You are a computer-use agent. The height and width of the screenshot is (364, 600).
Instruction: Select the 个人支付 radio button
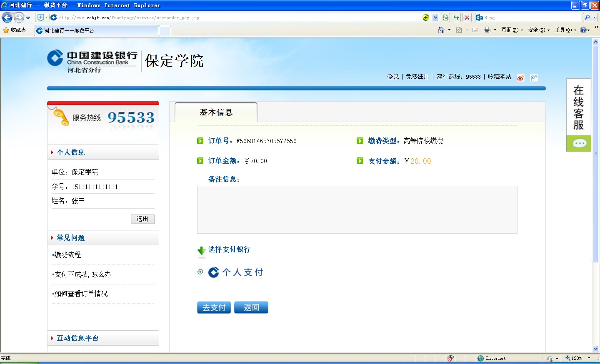pos(200,272)
